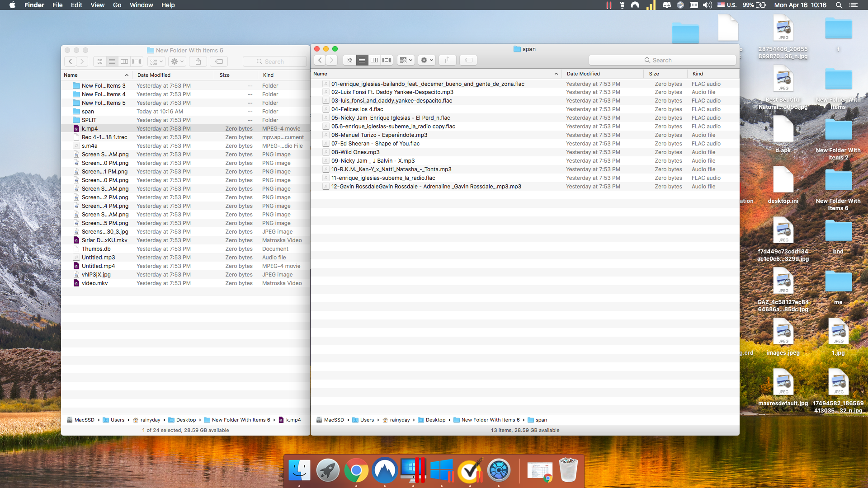The width and height of the screenshot is (868, 488).
Task: Select Thumbs.db in left window
Action: pos(185,249)
